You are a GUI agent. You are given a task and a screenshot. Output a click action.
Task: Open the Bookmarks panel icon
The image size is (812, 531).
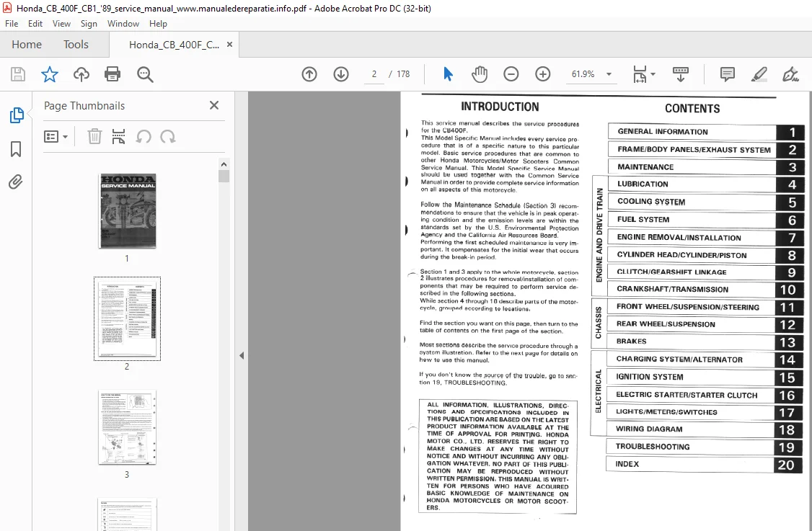[x=16, y=149]
